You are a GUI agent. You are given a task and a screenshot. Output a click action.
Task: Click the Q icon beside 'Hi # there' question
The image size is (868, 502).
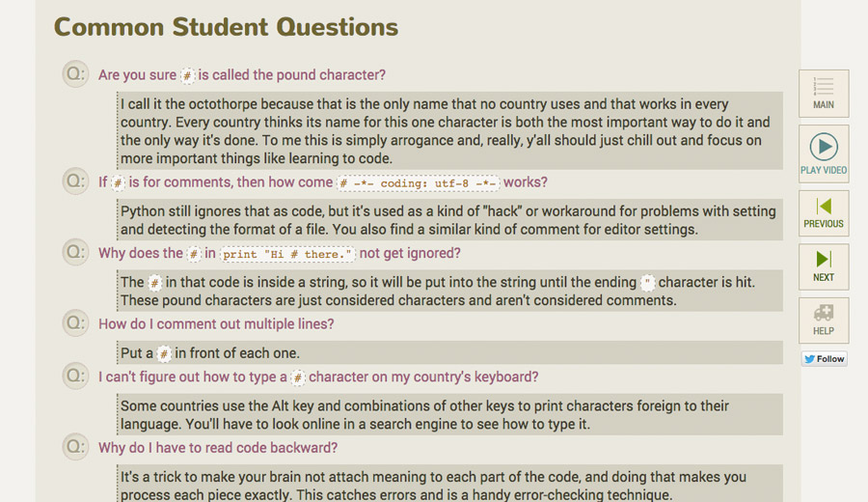click(x=75, y=253)
